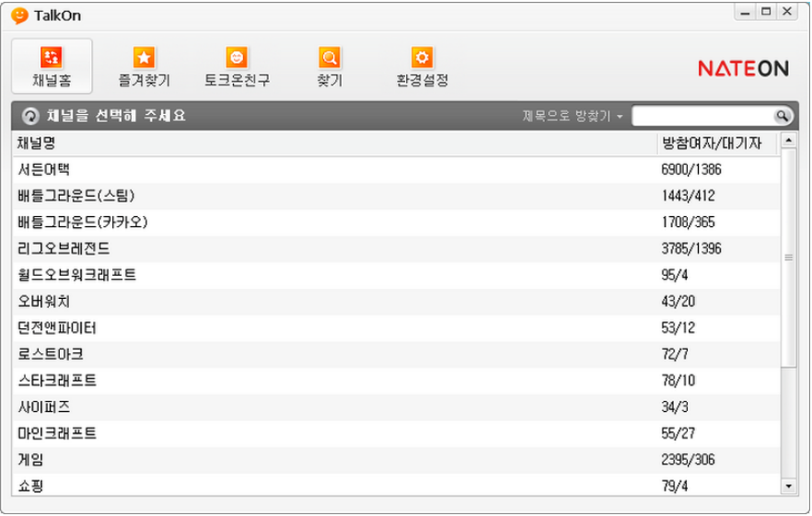
Task: Click the refresh icon beside 채널을 선택해 주세요
Action: click(x=30, y=116)
